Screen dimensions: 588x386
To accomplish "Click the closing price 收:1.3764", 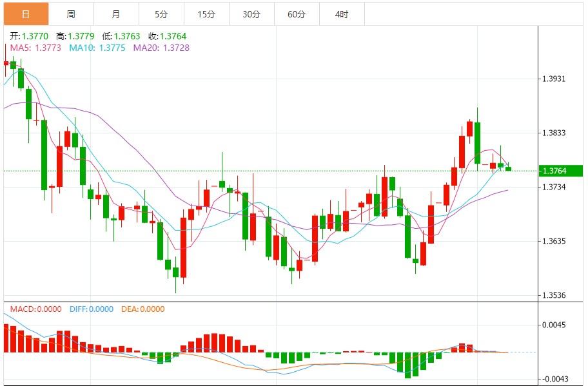I will 167,36.
